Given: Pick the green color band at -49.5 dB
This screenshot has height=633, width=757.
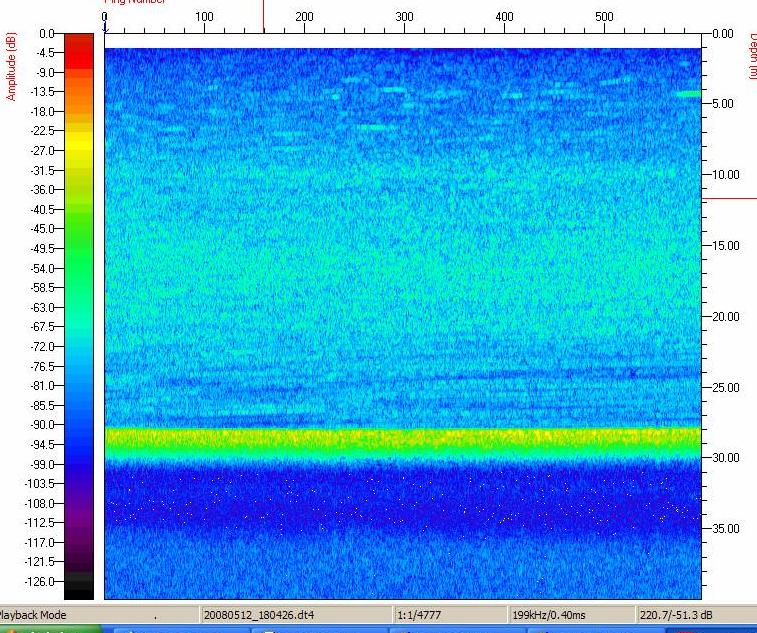Looking at the screenshot, I should pyautogui.click(x=79, y=247).
